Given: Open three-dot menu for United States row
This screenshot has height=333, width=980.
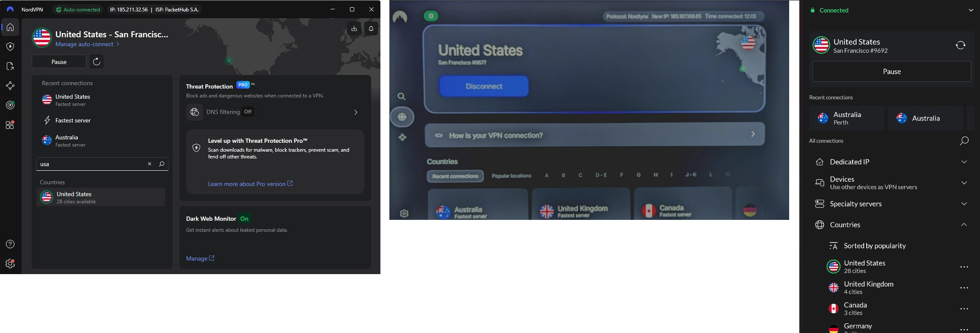Looking at the screenshot, I should click(964, 267).
